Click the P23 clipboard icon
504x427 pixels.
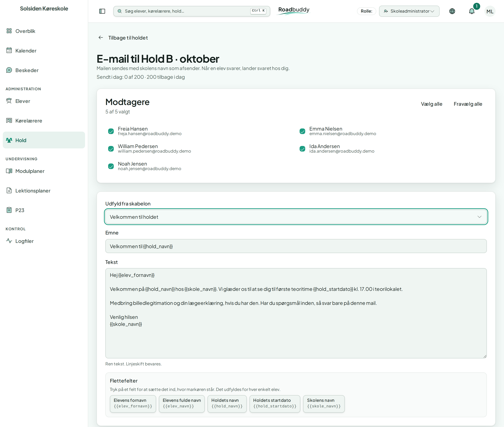click(x=9, y=210)
